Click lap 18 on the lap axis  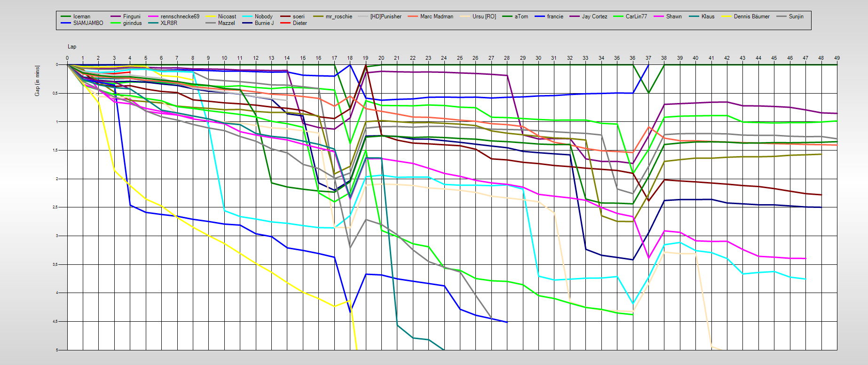(350, 58)
